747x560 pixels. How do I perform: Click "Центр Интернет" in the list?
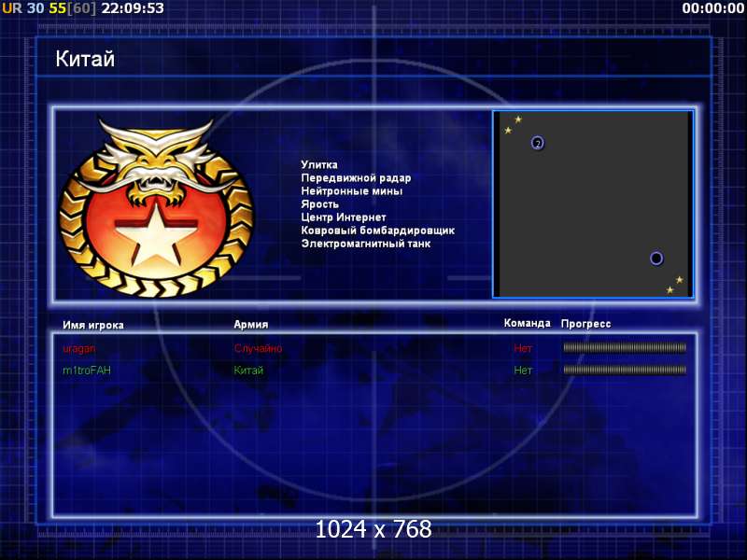pos(344,217)
